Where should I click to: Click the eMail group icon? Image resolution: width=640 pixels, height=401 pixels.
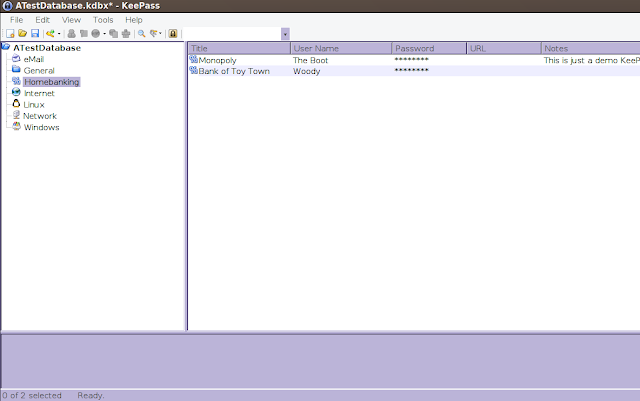(x=16, y=58)
